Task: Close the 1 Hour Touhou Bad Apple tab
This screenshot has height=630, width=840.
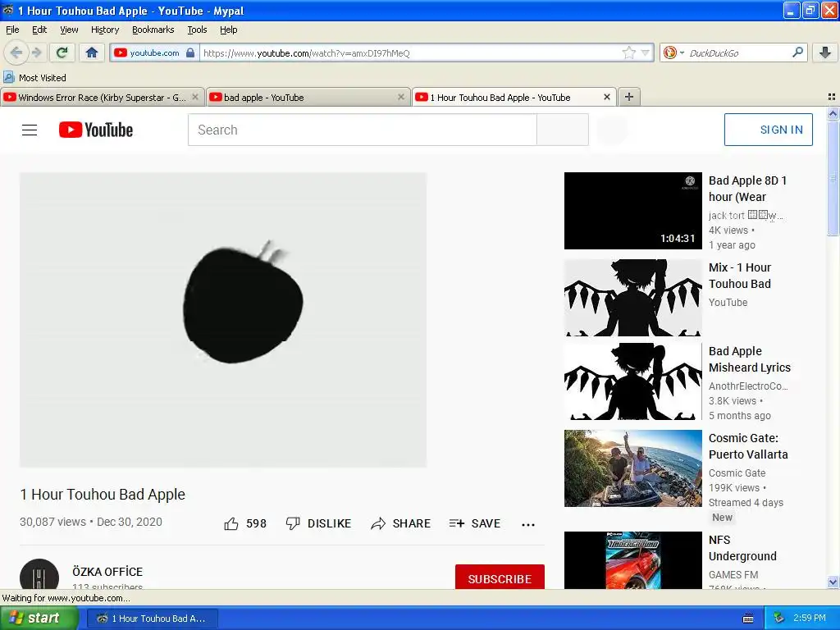Action: tap(606, 97)
